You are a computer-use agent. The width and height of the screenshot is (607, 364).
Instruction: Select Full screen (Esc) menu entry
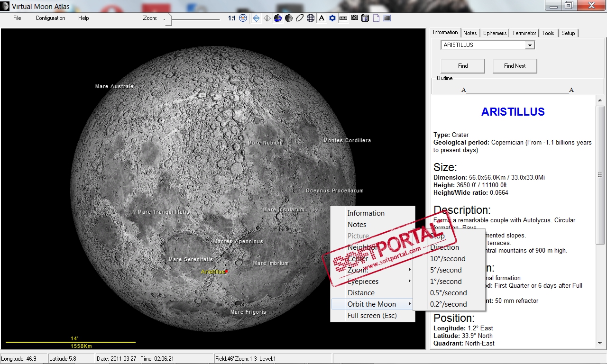click(x=373, y=316)
